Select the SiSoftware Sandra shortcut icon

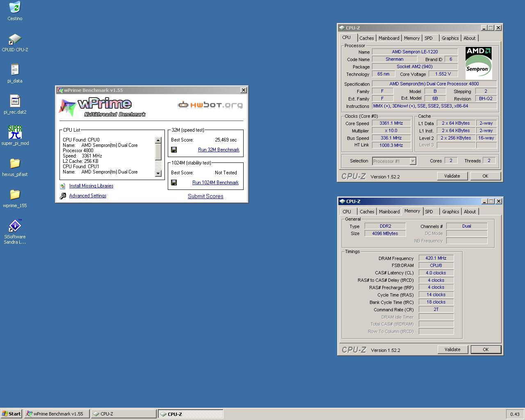[x=15, y=226]
